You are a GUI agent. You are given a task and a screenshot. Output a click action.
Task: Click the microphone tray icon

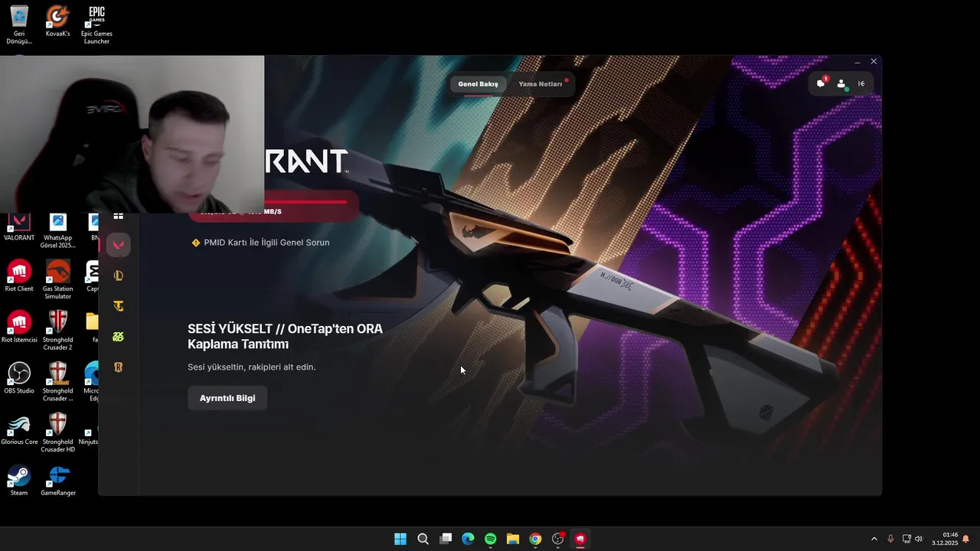tap(890, 539)
